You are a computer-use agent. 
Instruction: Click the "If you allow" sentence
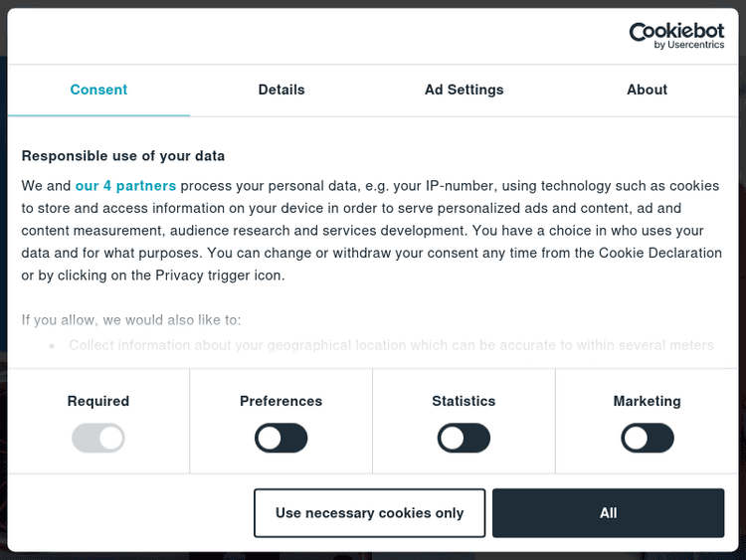(x=131, y=320)
